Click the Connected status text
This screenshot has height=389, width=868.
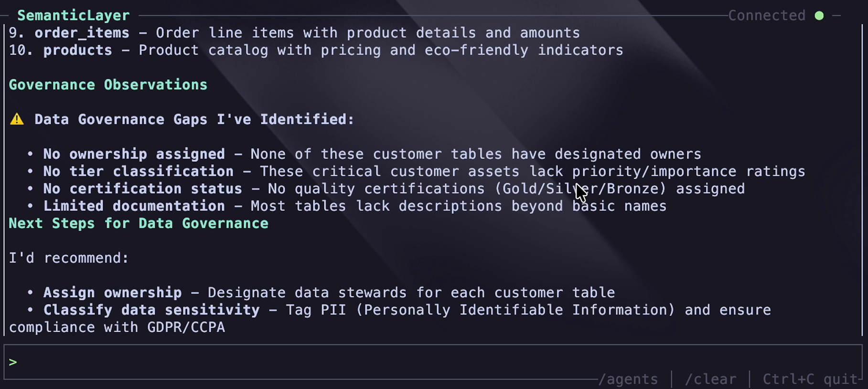coord(766,16)
